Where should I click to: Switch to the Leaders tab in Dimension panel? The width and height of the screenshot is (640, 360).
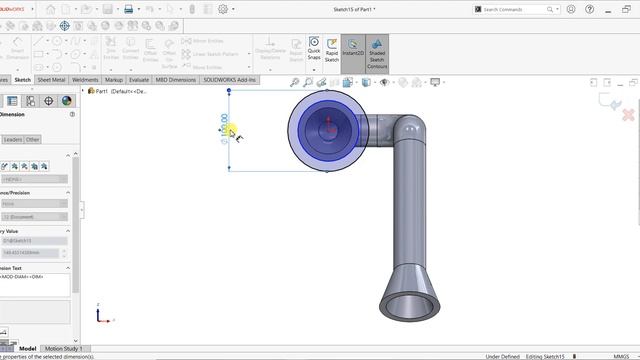point(13,140)
